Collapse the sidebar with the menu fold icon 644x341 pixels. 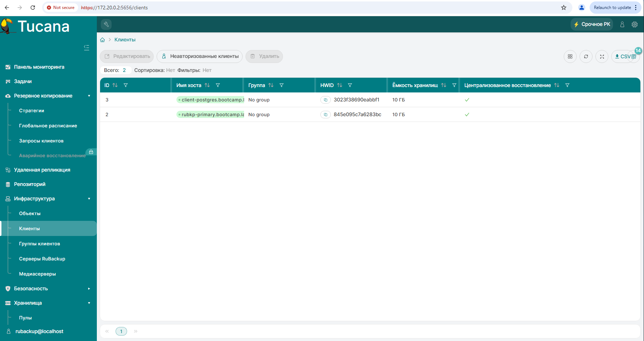(x=86, y=47)
